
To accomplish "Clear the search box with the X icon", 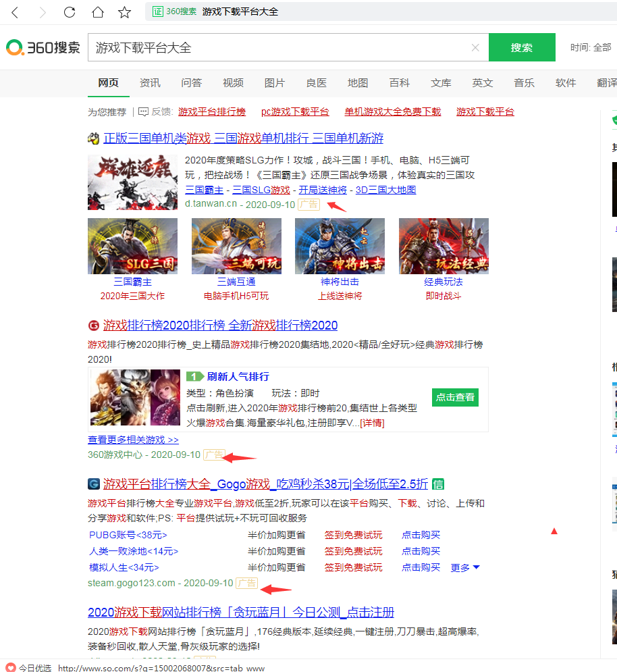I will [x=475, y=47].
